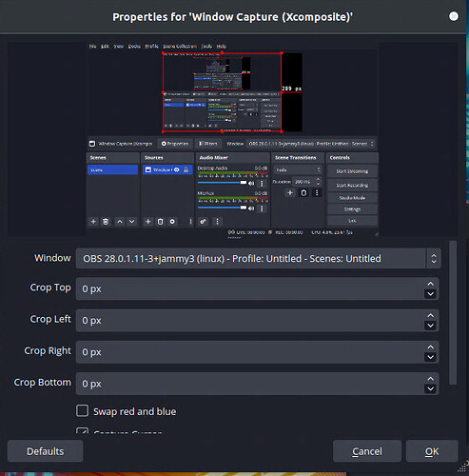Click the three-dots menu in the Sources panel

(x=190, y=222)
